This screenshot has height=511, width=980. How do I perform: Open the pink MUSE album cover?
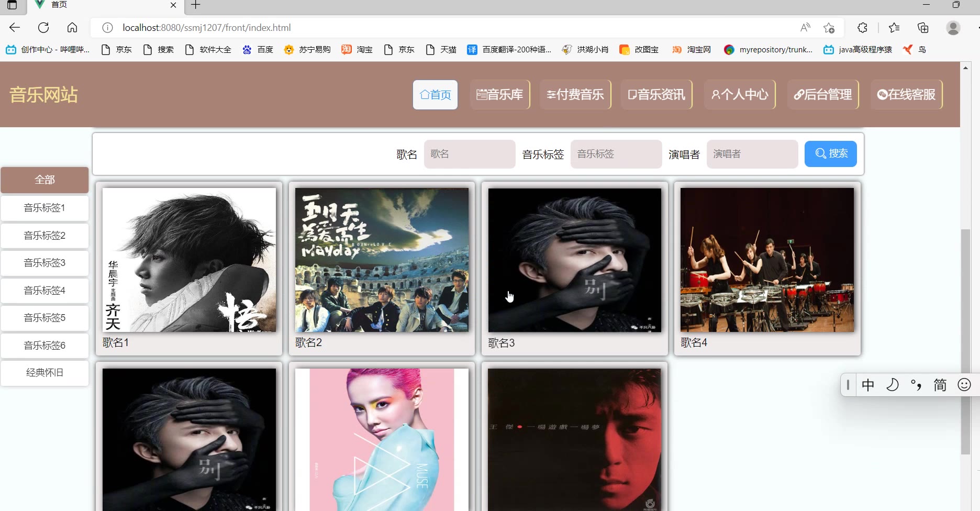(382, 440)
